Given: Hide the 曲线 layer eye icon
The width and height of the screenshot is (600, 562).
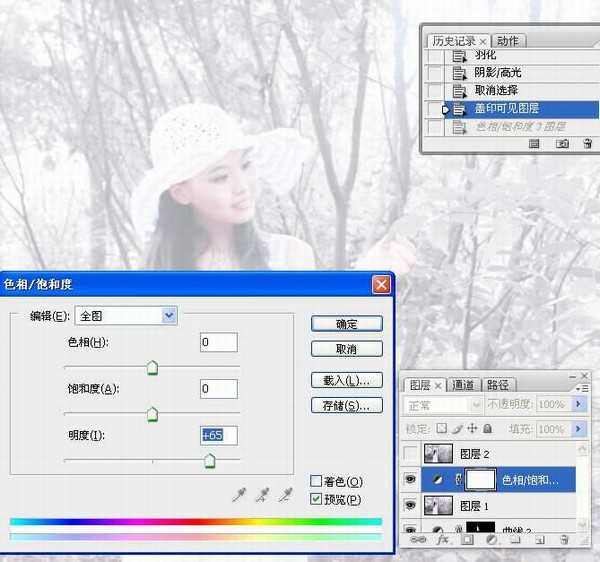Looking at the screenshot, I should point(410,530).
